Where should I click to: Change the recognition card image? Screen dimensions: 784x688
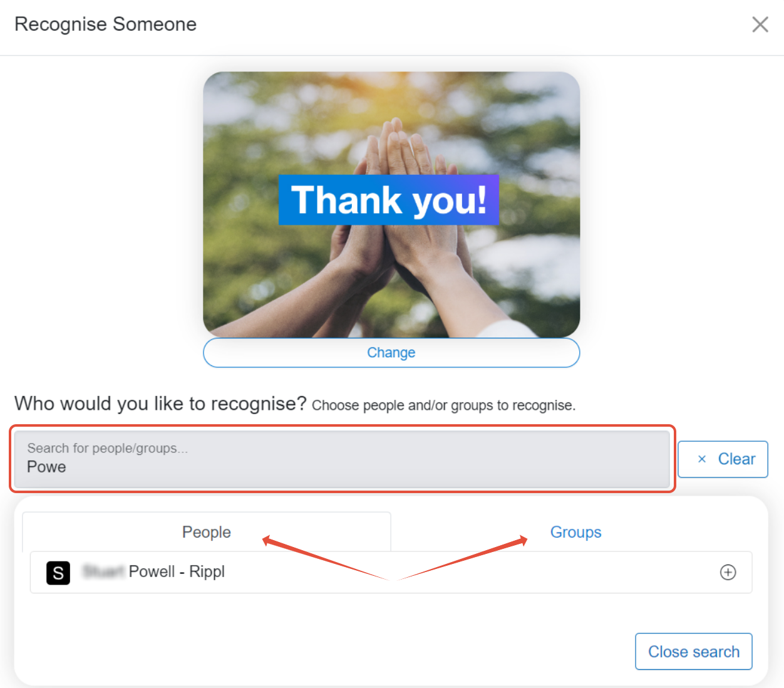click(391, 353)
